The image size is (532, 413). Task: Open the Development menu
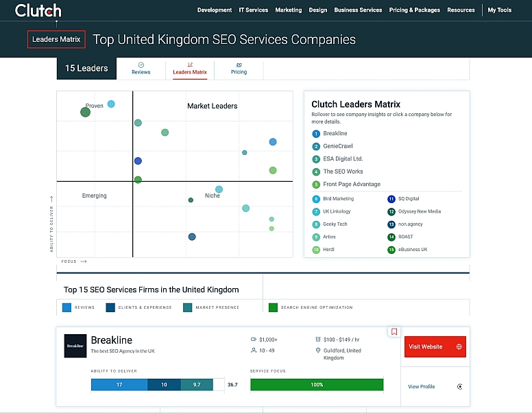click(215, 10)
